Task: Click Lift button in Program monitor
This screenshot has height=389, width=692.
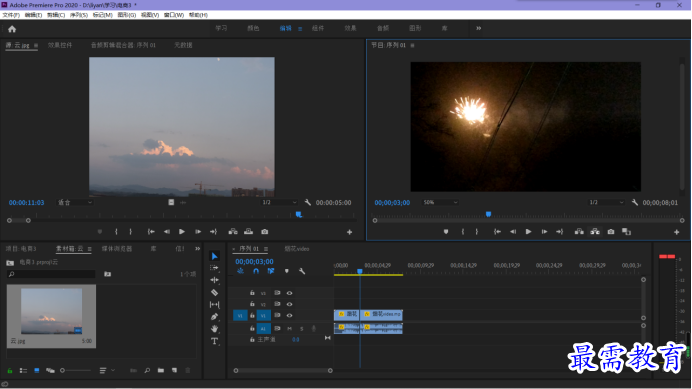Action: (x=579, y=232)
